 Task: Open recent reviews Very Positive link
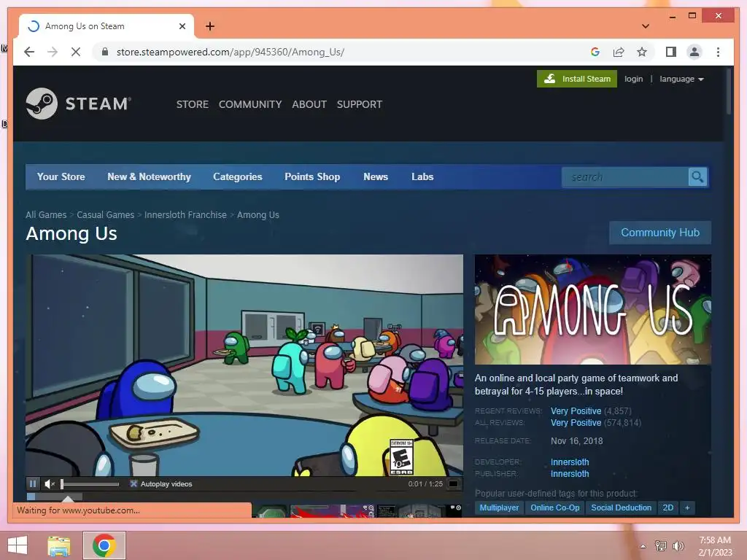point(576,411)
